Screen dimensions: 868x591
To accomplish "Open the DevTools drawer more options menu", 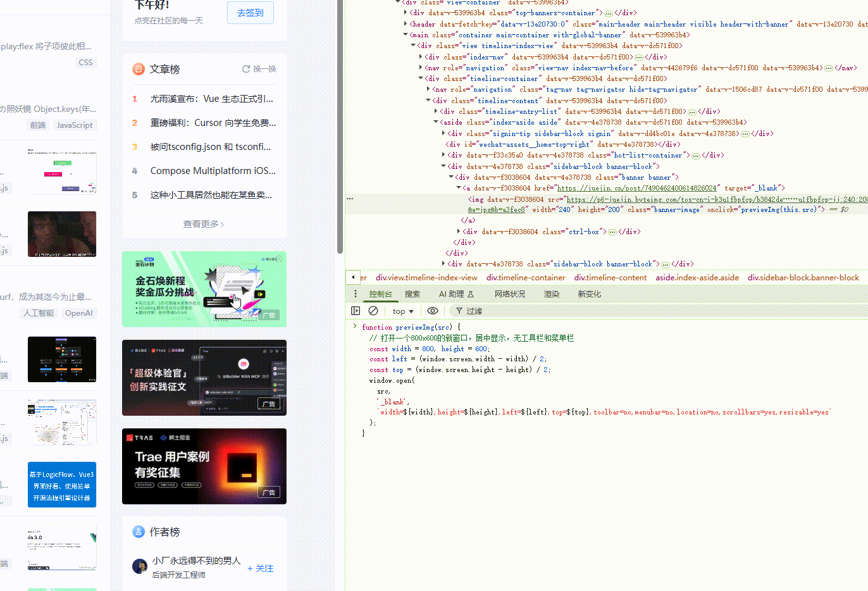I will 356,293.
